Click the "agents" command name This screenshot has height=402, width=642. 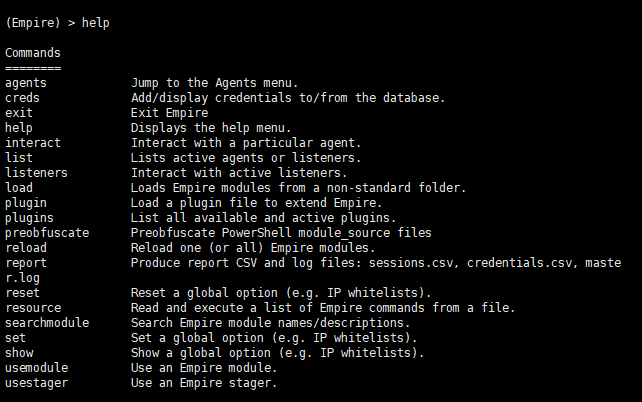pyautogui.click(x=26, y=82)
